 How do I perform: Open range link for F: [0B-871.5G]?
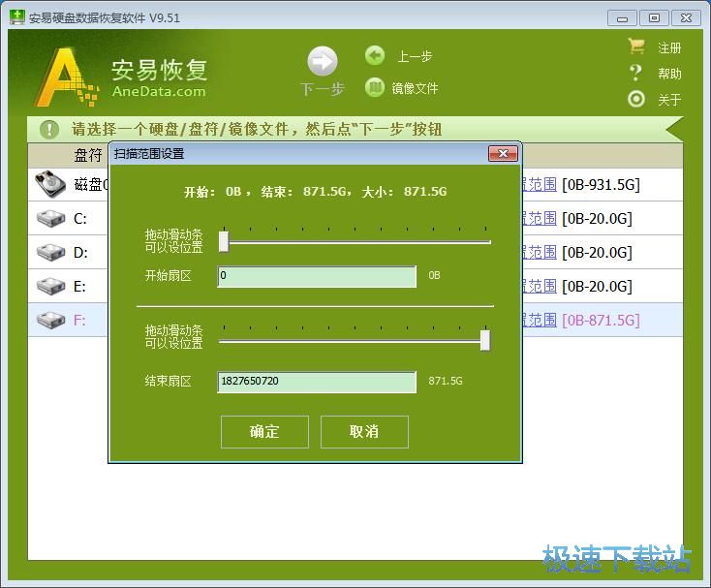point(540,320)
